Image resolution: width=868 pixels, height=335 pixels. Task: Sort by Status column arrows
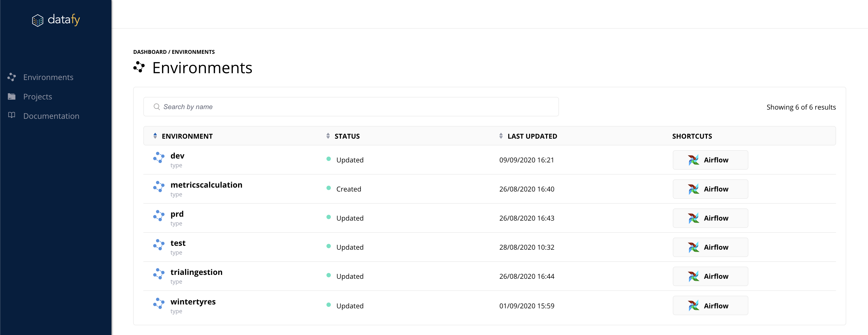(328, 136)
